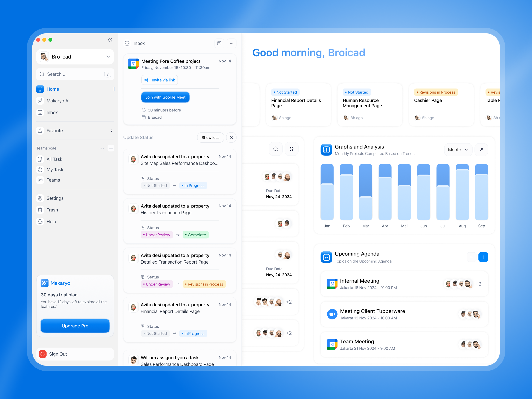Click the Zoom icon for Meeting Client Tupperware
532x399 pixels.
click(x=332, y=314)
